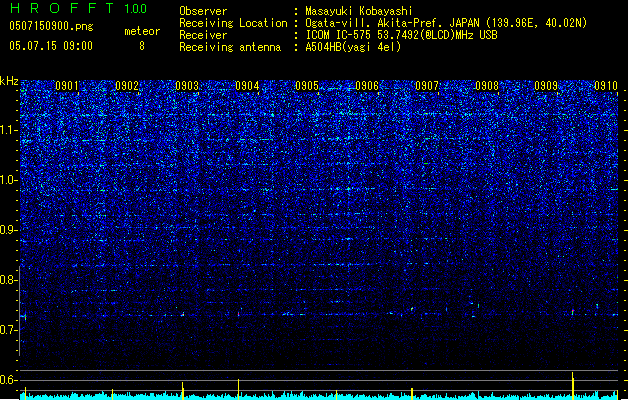
Task: Click Ogata-vill. Akita-Pref. JAPAN location text
Action: (446, 23)
